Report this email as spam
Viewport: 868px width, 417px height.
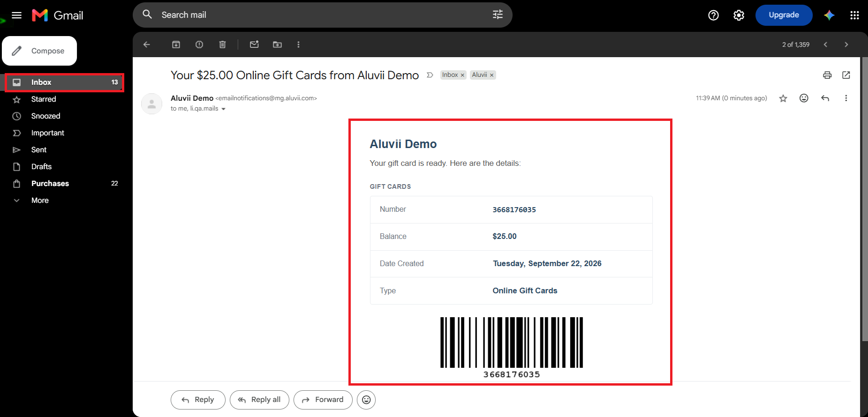(199, 45)
